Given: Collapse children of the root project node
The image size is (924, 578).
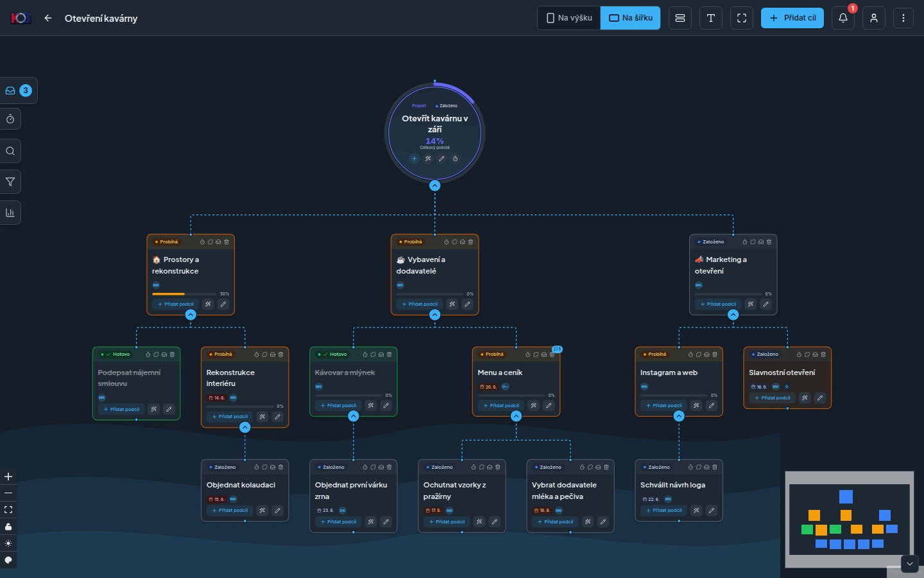Looking at the screenshot, I should click(x=435, y=186).
